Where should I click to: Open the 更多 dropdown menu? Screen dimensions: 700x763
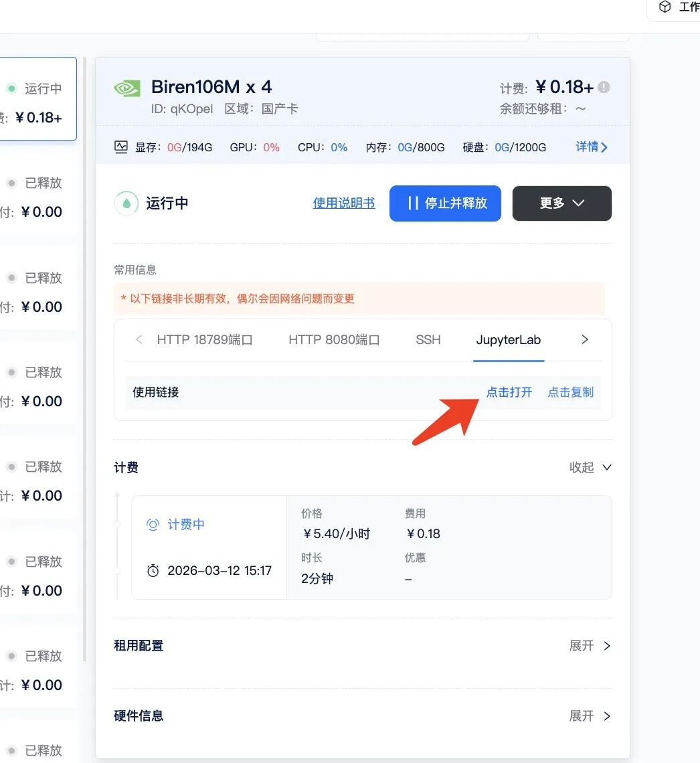click(x=562, y=203)
